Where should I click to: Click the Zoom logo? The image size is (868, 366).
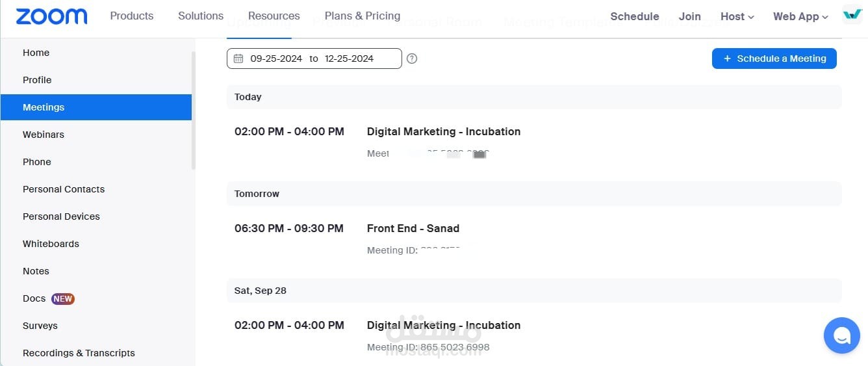point(51,16)
